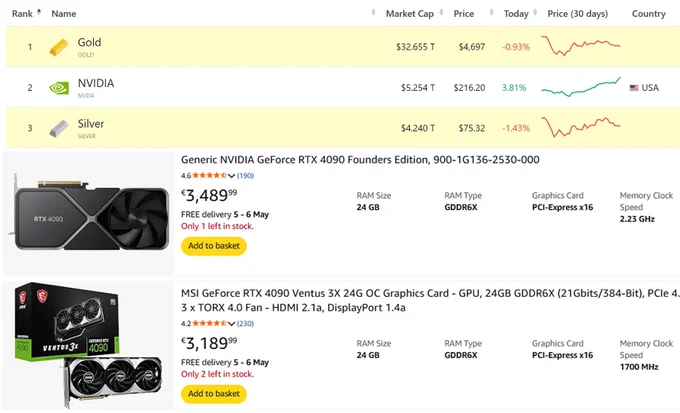This screenshot has width=680, height=413.
Task: Sort by Market Cap column arrows
Action: pos(441,12)
